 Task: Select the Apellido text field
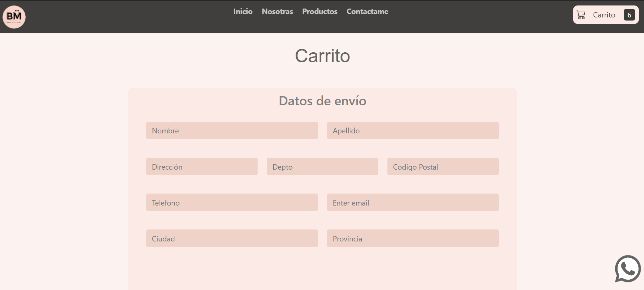412,131
